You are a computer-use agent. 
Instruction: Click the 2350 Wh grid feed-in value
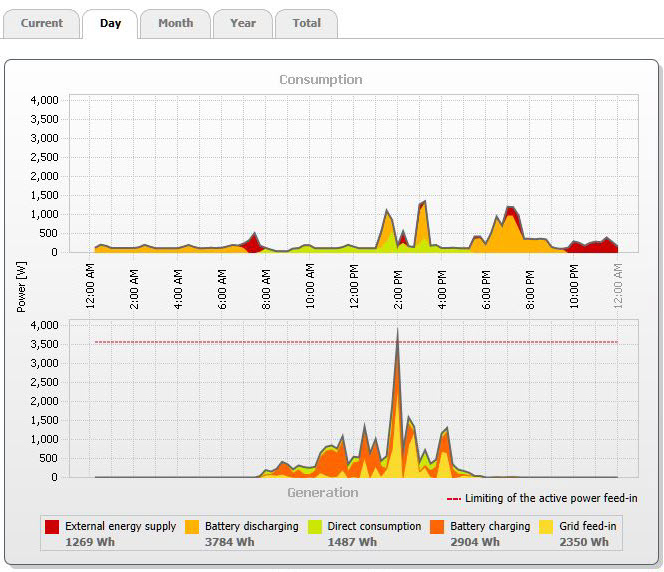click(585, 542)
